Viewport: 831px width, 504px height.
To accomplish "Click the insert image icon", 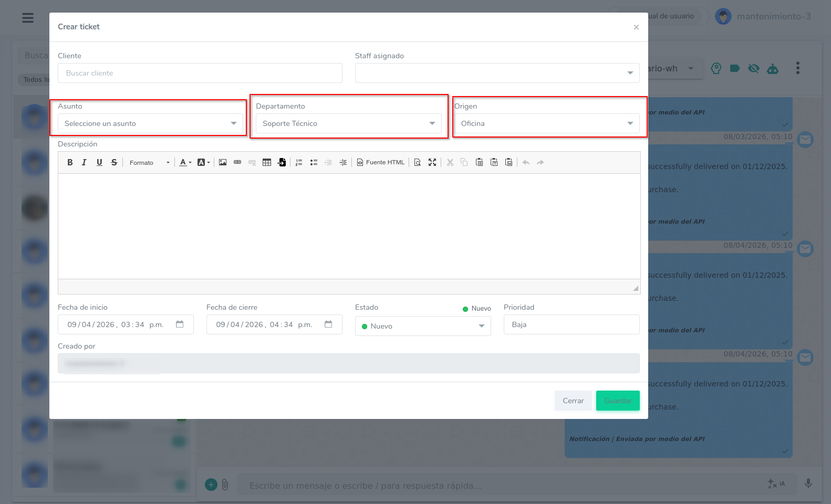I will click(x=223, y=163).
